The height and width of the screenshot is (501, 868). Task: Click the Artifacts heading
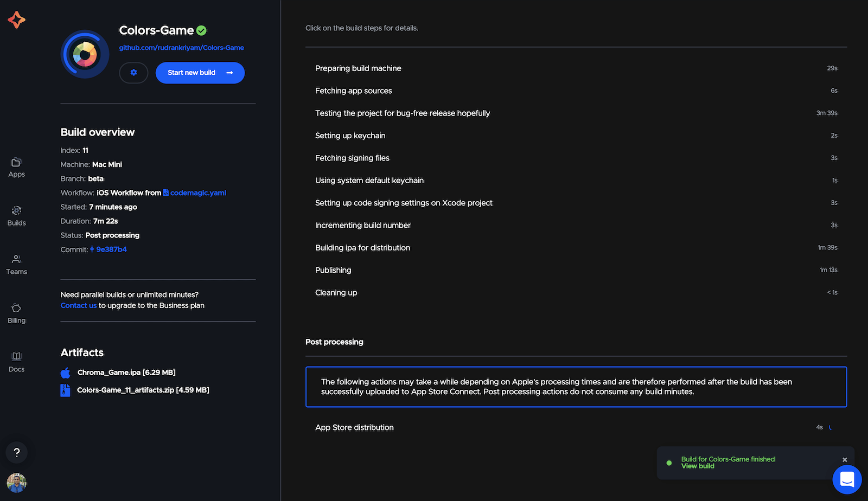pos(82,352)
